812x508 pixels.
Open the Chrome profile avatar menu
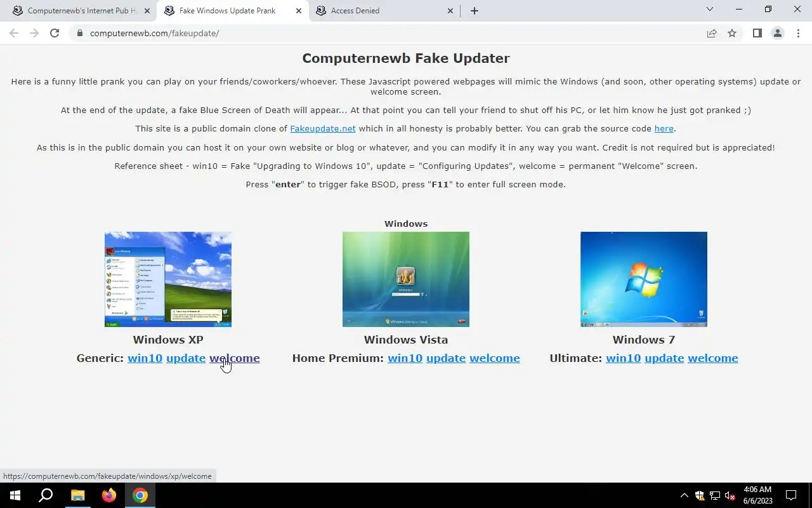coord(777,33)
